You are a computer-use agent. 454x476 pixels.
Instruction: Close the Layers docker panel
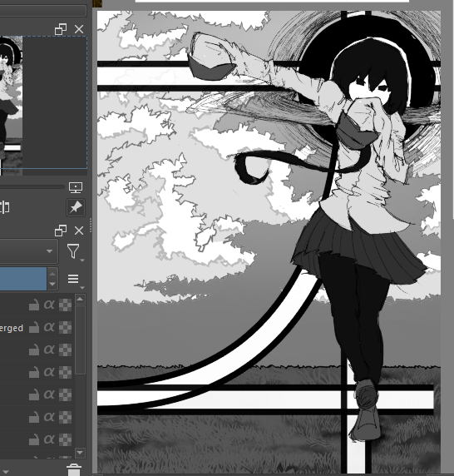[79, 231]
